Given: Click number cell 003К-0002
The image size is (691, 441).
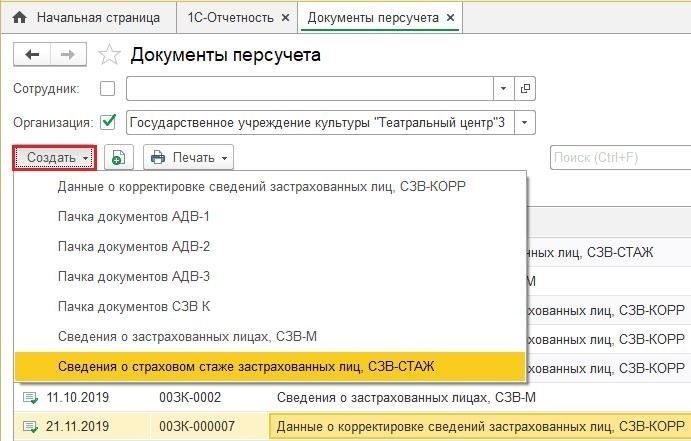Looking at the screenshot, I should coord(190,398).
